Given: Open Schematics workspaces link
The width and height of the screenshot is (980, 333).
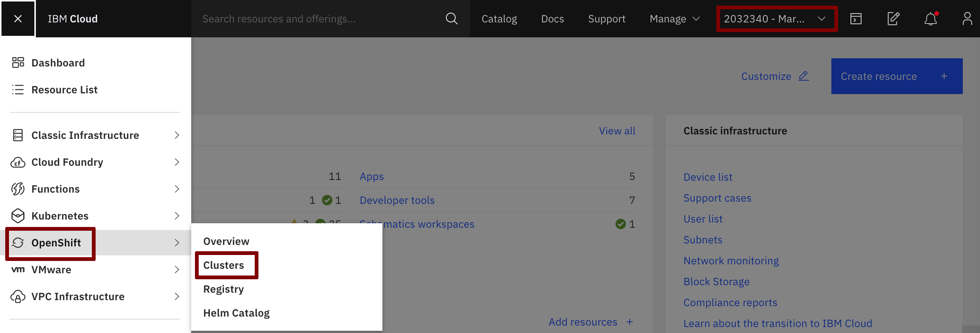Looking at the screenshot, I should point(417,224).
